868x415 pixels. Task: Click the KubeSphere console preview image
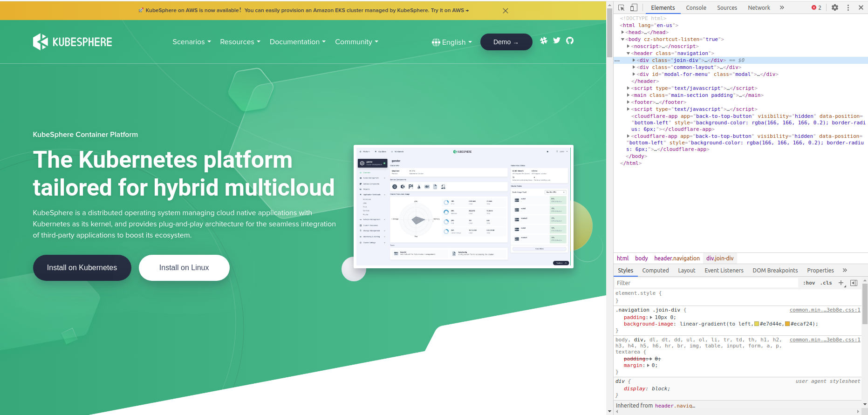point(464,207)
